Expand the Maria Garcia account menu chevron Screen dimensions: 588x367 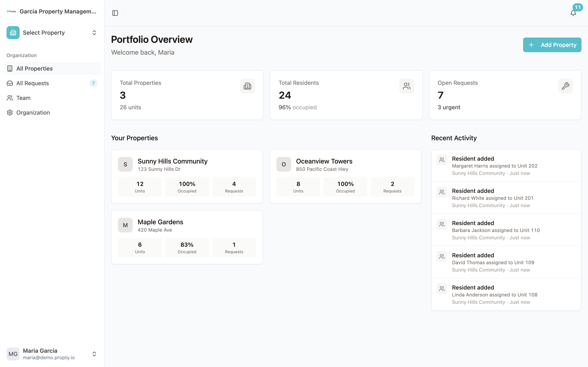(94, 354)
